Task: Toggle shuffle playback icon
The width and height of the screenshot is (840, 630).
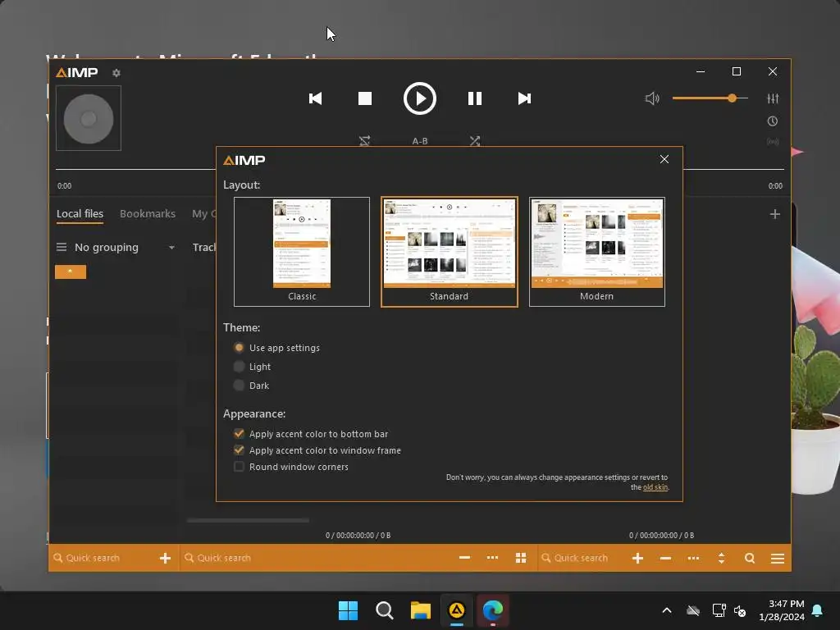Action: (475, 141)
